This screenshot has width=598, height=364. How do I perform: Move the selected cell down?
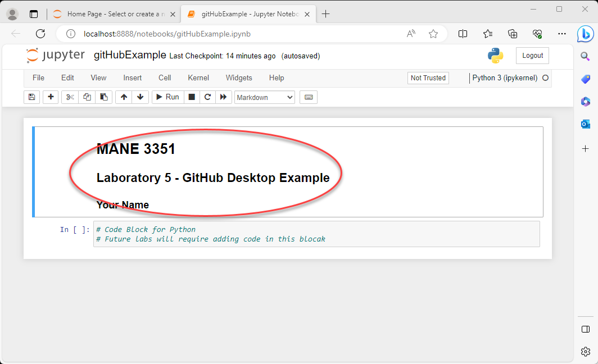(140, 97)
